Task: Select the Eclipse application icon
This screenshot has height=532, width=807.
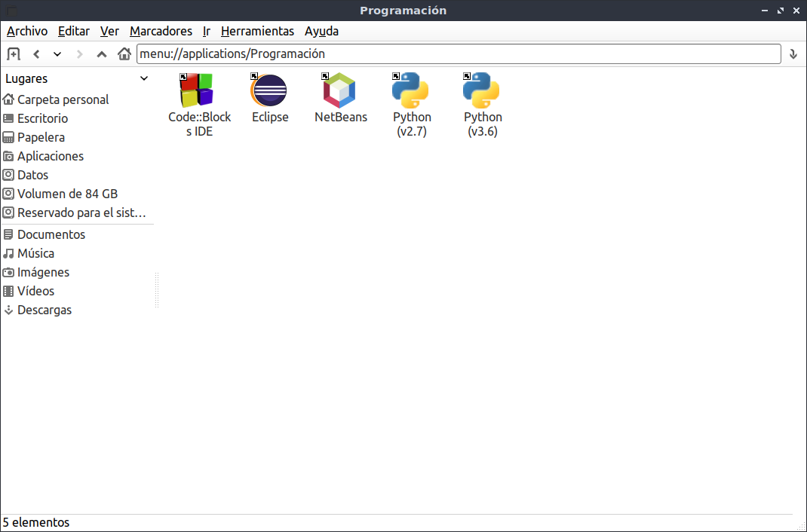Action: (x=270, y=98)
